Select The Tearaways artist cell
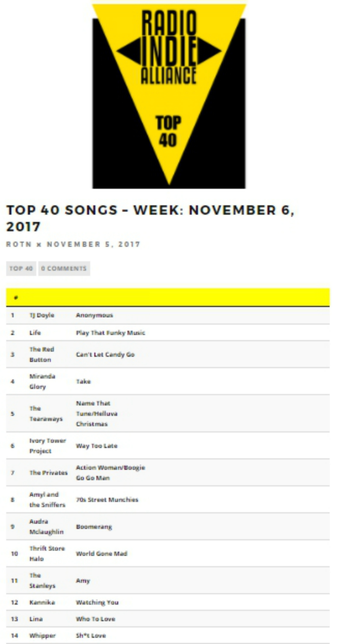 [46, 414]
